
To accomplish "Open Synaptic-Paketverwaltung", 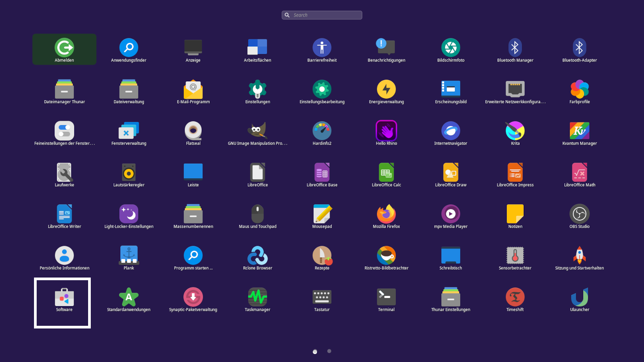I will pyautogui.click(x=193, y=297).
